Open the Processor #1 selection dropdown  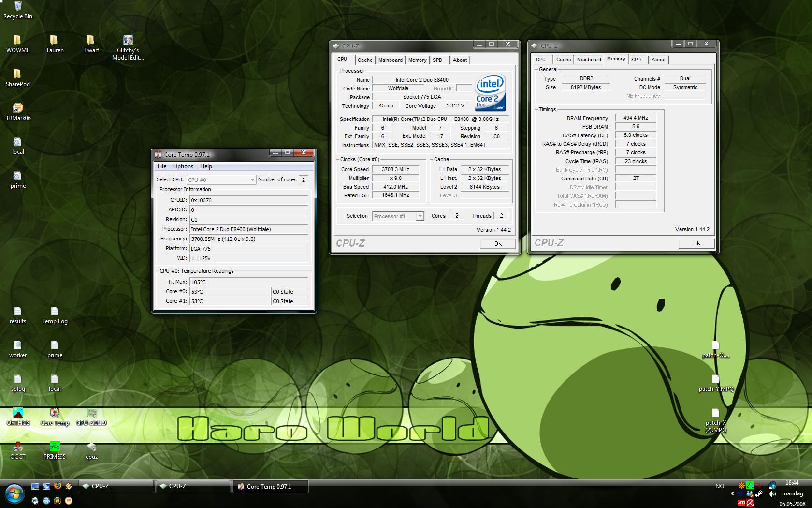coord(398,216)
